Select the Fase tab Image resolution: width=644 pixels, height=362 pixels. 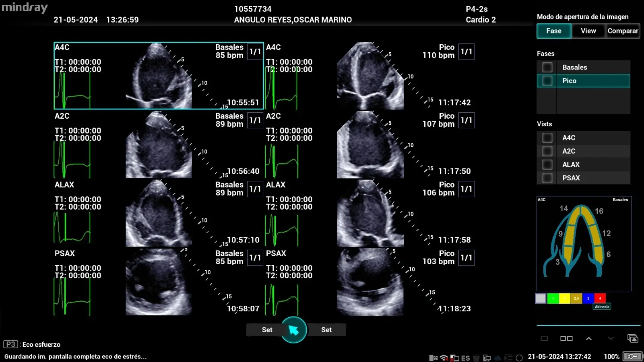[x=553, y=31]
